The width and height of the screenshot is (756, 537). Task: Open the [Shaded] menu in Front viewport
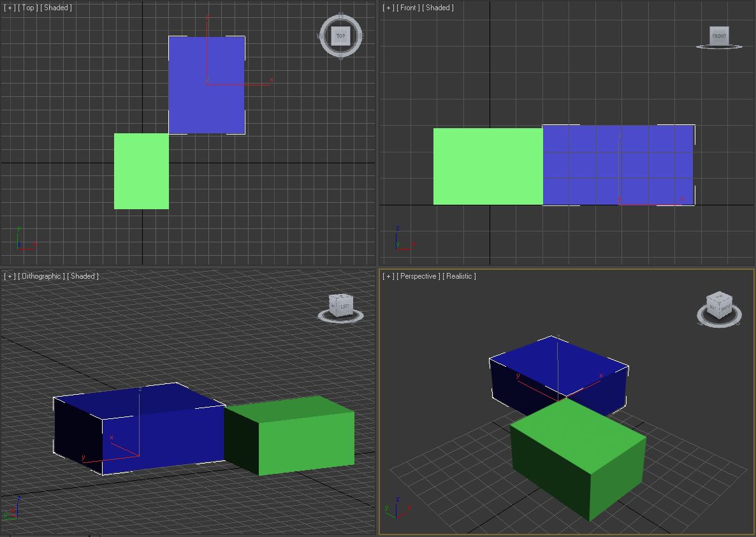coord(438,8)
